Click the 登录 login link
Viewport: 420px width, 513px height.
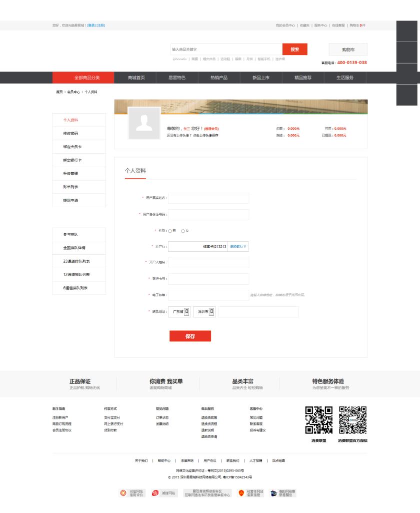pyautogui.click(x=91, y=26)
